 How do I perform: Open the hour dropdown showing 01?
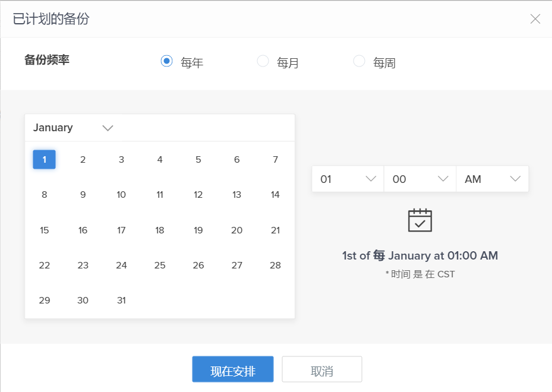tap(348, 179)
